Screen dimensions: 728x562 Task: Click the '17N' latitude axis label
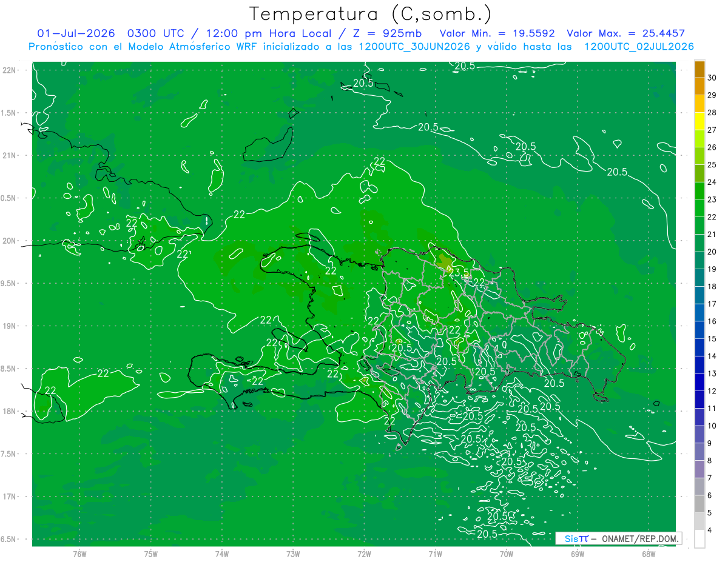click(10, 497)
